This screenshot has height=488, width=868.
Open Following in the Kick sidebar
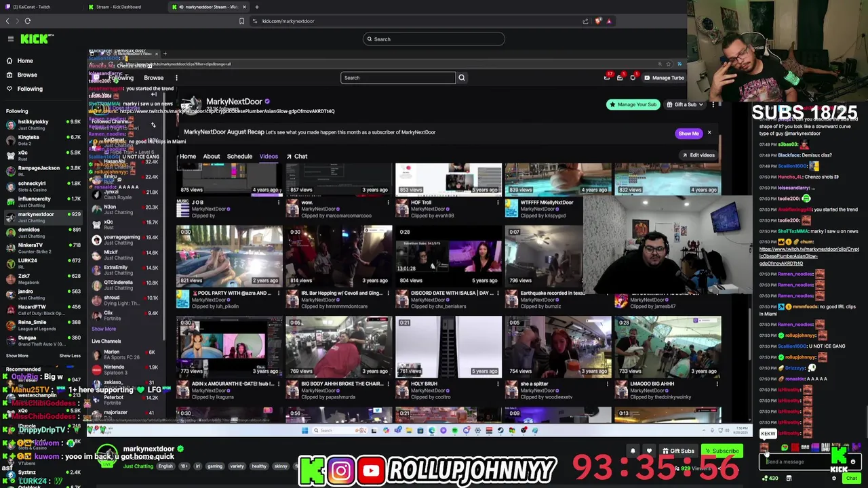coord(30,89)
